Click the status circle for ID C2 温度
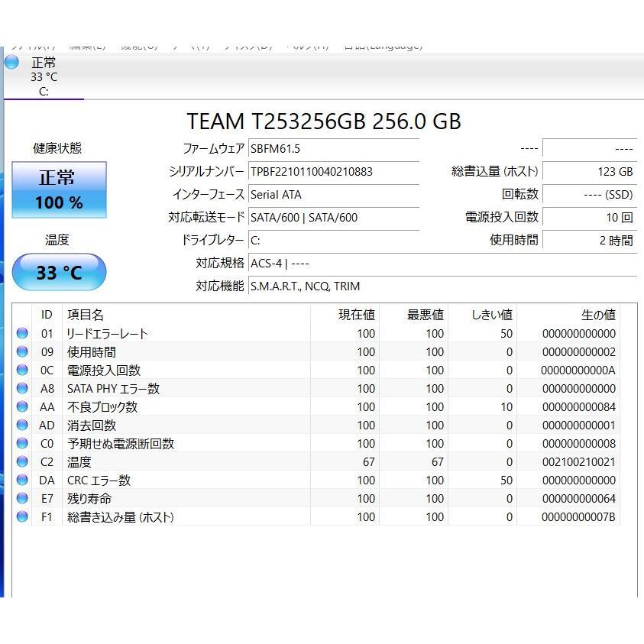 coord(22,461)
